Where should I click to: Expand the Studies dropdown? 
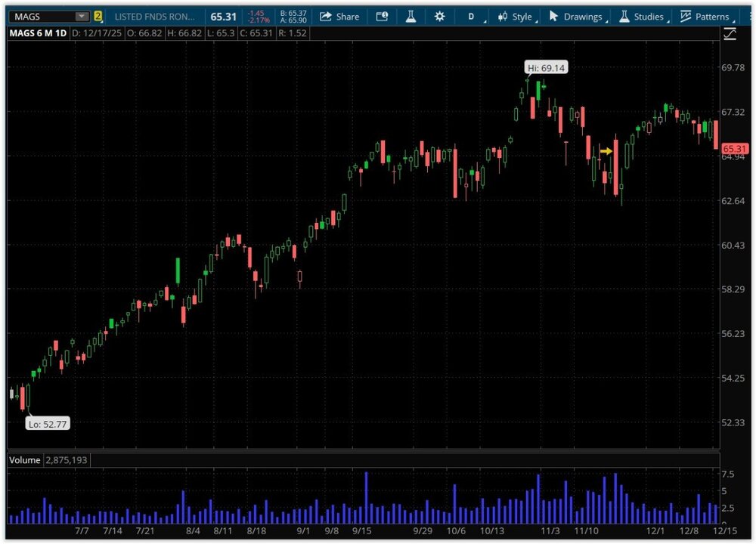(642, 17)
